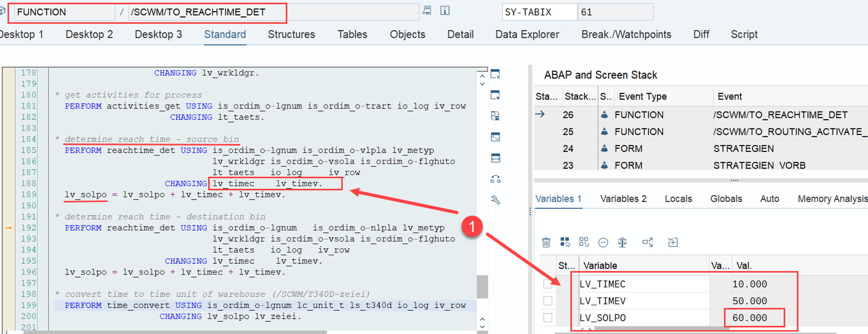Click the stack level 26 FUNCTION type icon
The width and height of the screenshot is (868, 334).
point(604,114)
